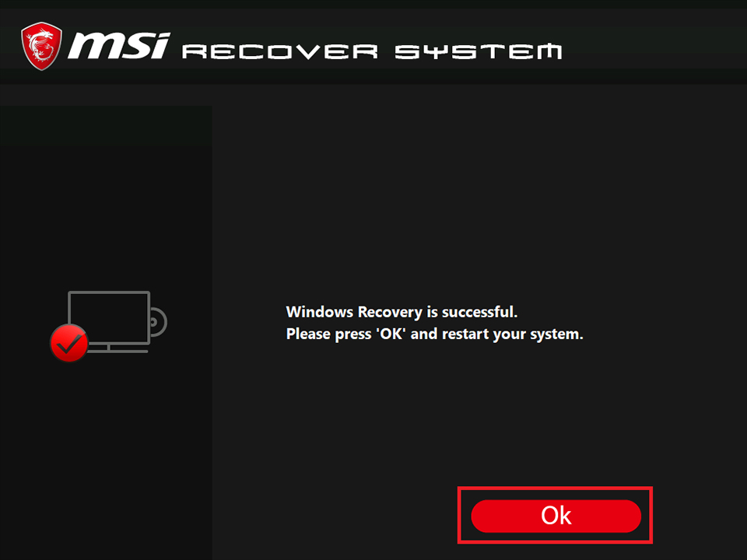Click the 'Please press OK and restart' line

pos(434,334)
